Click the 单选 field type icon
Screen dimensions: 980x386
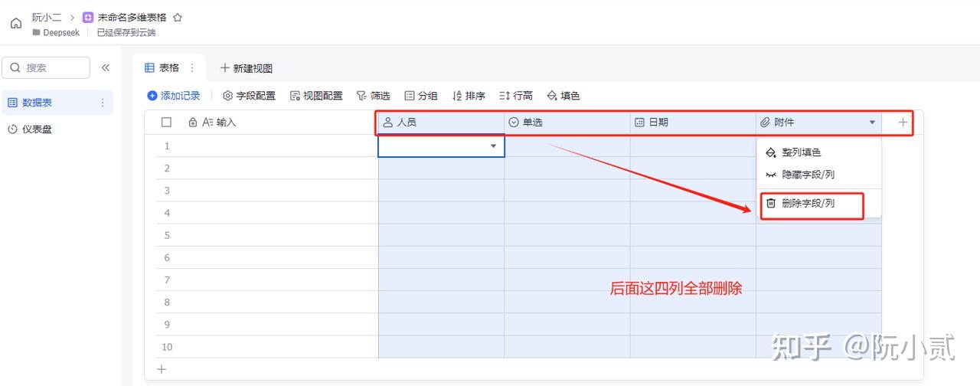click(x=514, y=123)
